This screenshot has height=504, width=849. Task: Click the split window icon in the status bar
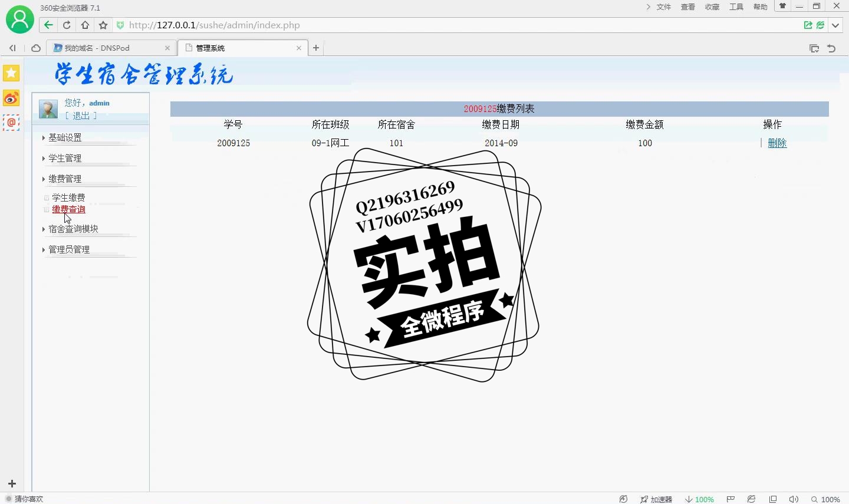pos(773,499)
